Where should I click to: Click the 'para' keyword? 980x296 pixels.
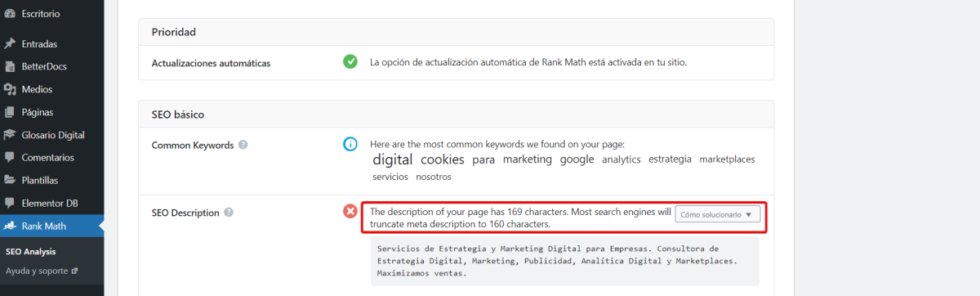483,159
